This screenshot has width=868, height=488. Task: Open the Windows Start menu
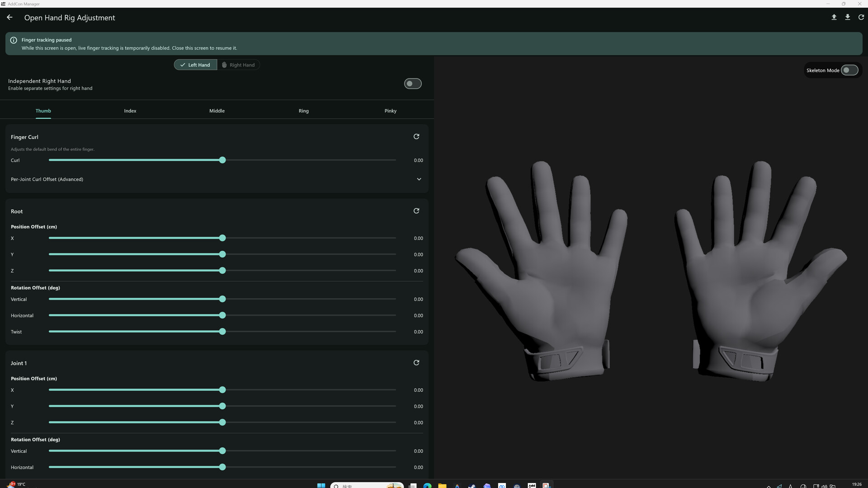click(x=321, y=485)
